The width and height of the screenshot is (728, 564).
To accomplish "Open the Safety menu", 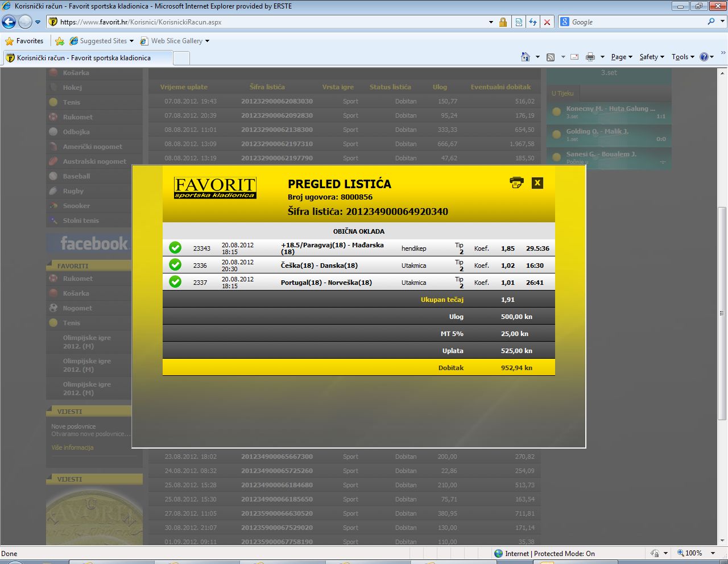I will (652, 57).
